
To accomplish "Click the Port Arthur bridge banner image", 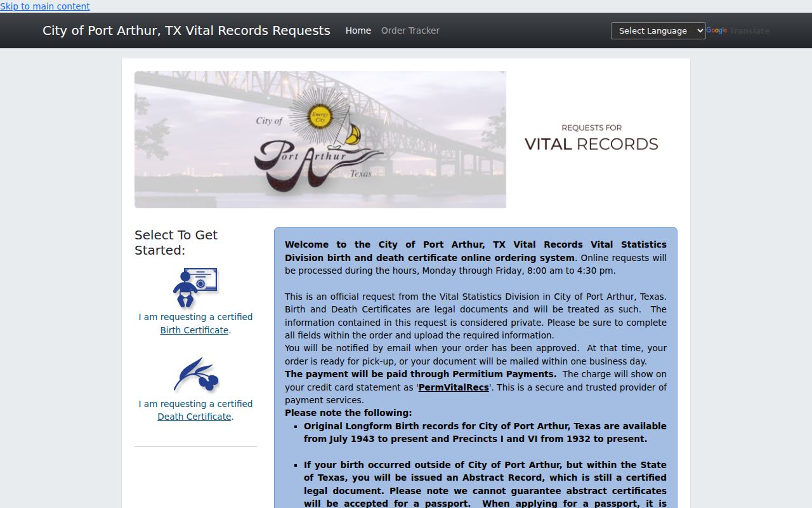I will [x=320, y=140].
